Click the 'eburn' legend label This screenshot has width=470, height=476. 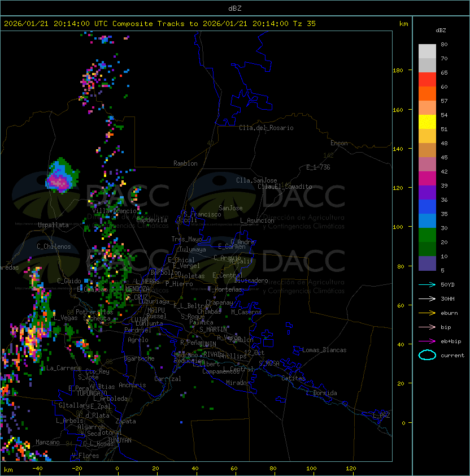(449, 313)
